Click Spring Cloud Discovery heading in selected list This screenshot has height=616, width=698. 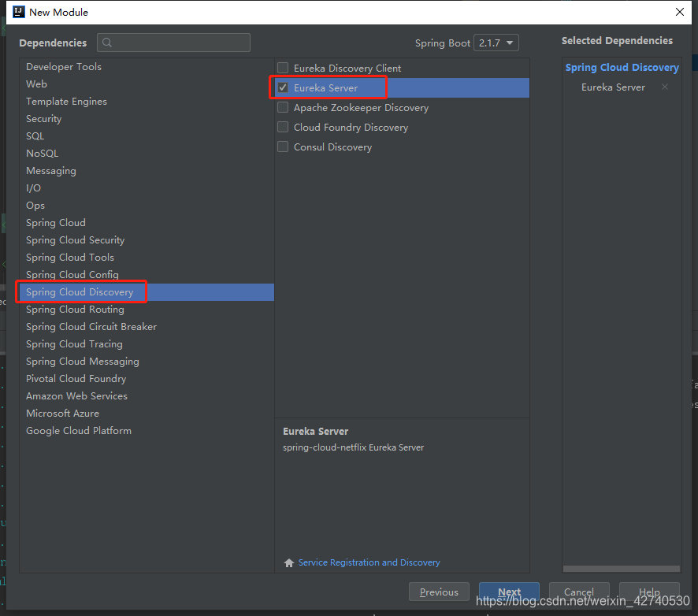click(622, 68)
